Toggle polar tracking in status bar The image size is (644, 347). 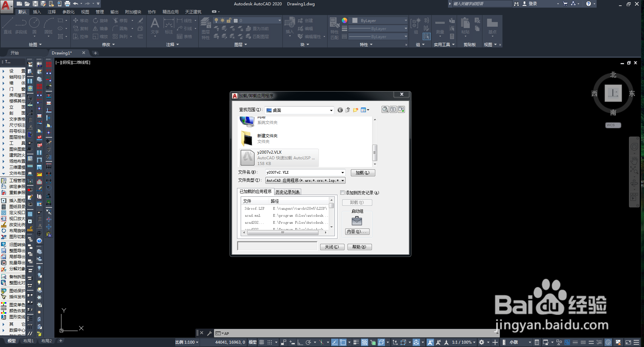click(308, 342)
